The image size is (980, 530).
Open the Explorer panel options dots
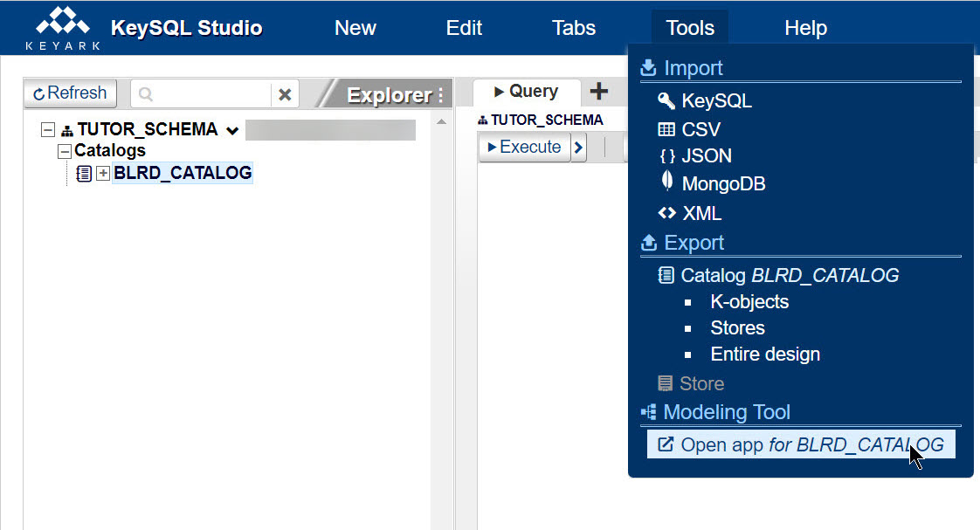click(440, 95)
